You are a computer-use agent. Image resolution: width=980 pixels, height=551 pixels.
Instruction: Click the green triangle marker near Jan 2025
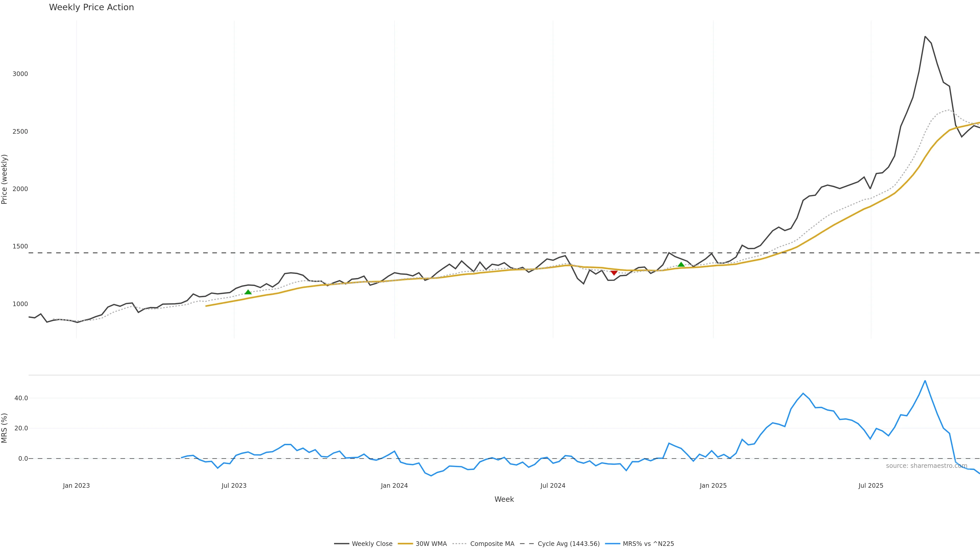click(x=681, y=265)
